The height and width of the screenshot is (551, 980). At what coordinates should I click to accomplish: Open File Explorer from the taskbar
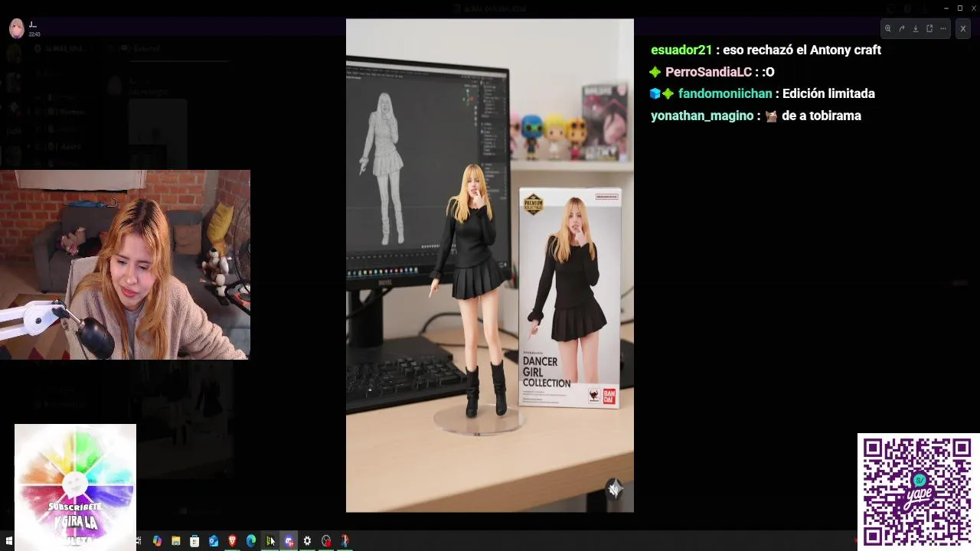pyautogui.click(x=175, y=541)
